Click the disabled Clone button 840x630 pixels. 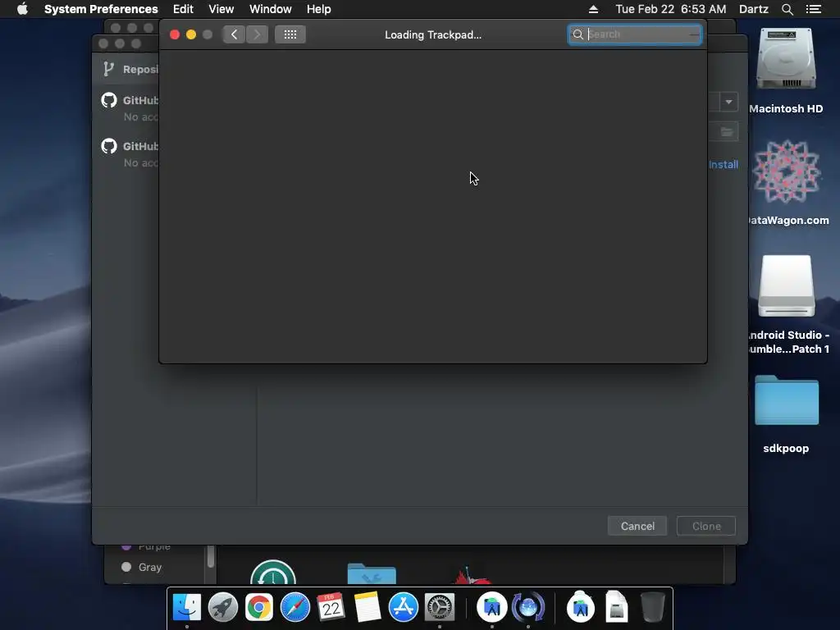click(706, 526)
